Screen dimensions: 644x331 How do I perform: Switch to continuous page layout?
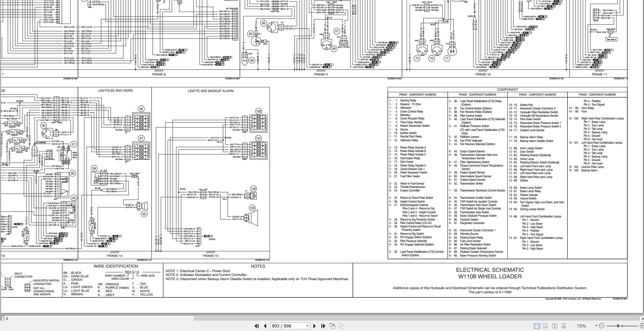[546, 326]
